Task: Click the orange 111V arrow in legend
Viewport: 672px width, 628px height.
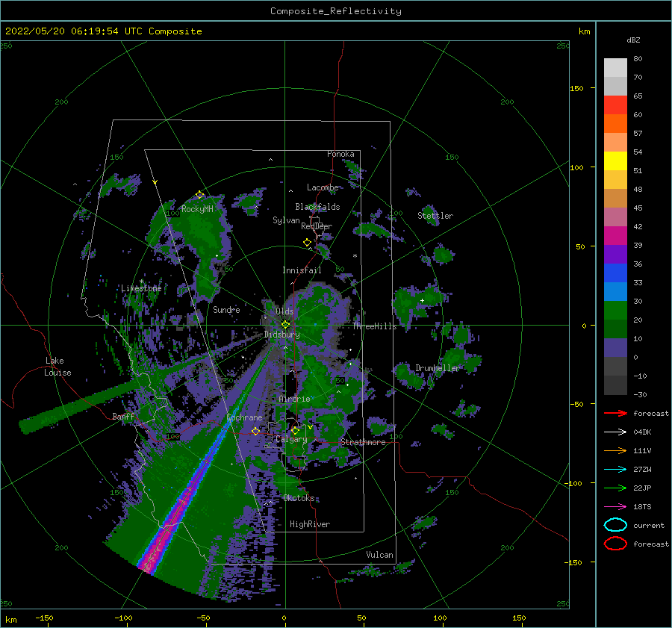Action: 615,450
